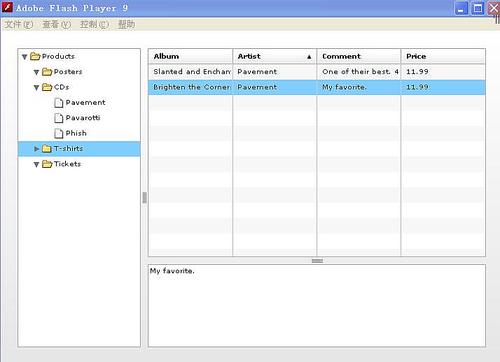The height and width of the screenshot is (362, 500).
Task: Open the 文件(F) menu
Action: click(x=19, y=24)
